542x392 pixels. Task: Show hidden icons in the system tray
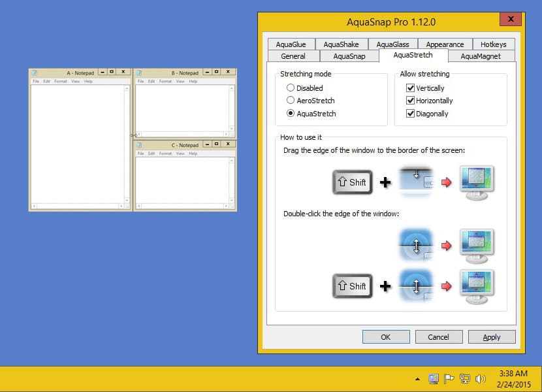click(x=417, y=379)
